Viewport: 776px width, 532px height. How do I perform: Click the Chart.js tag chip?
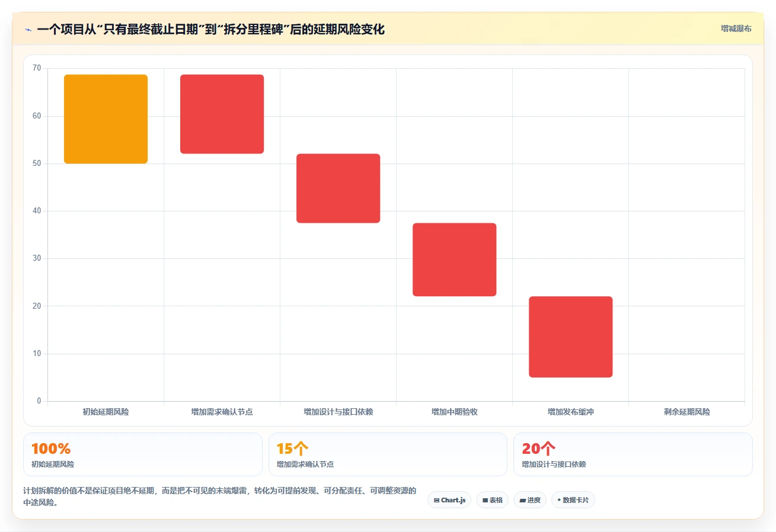[449, 500]
